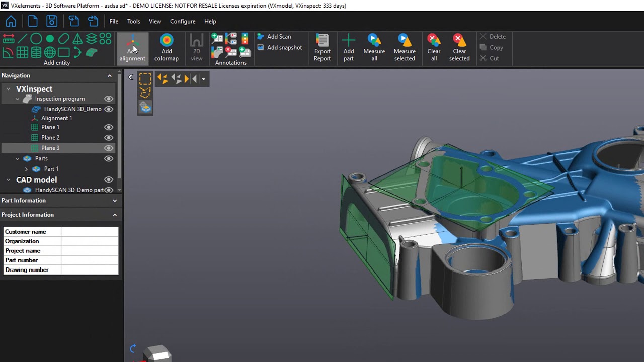Image resolution: width=644 pixels, height=362 pixels.
Task: Expand the Part 1 tree item
Action: (x=26, y=169)
